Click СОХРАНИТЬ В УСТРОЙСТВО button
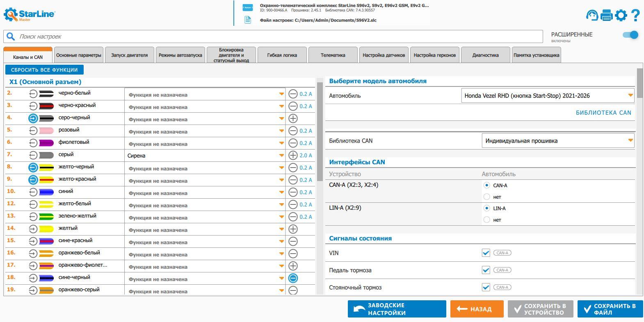 pyautogui.click(x=541, y=309)
